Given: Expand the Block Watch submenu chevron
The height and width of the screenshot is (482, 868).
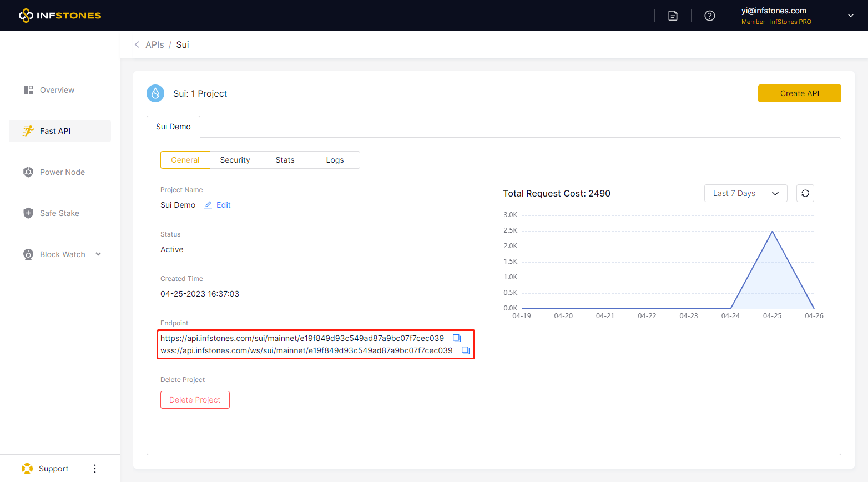Looking at the screenshot, I should pos(98,254).
